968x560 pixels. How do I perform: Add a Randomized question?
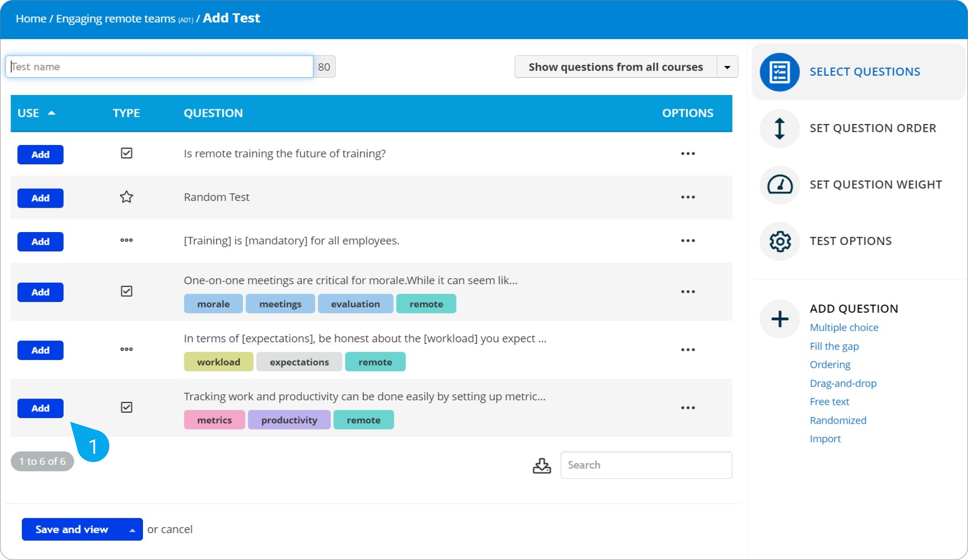click(838, 420)
